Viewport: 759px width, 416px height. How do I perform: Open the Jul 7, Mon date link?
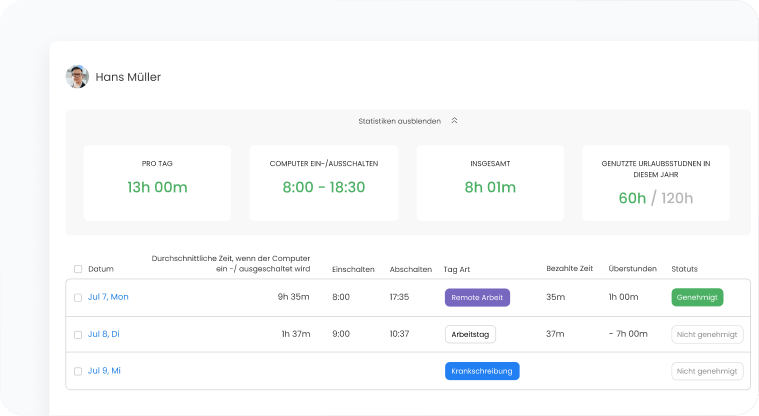point(108,297)
